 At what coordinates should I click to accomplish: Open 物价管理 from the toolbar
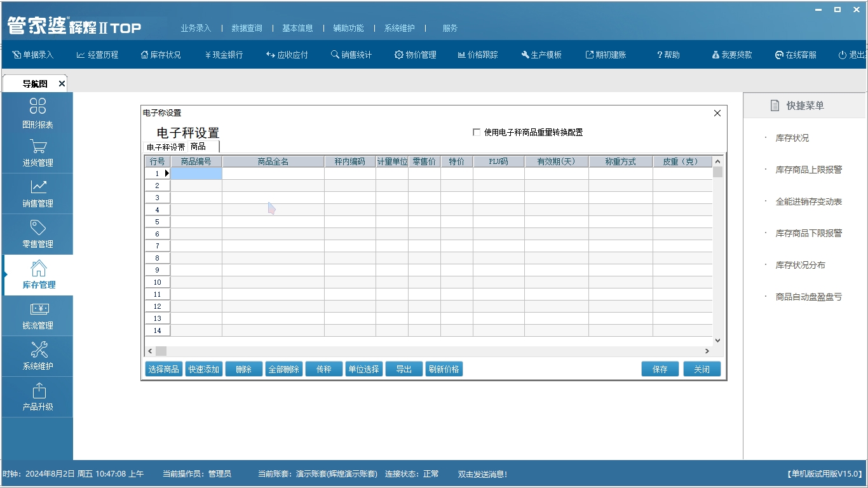(416, 55)
